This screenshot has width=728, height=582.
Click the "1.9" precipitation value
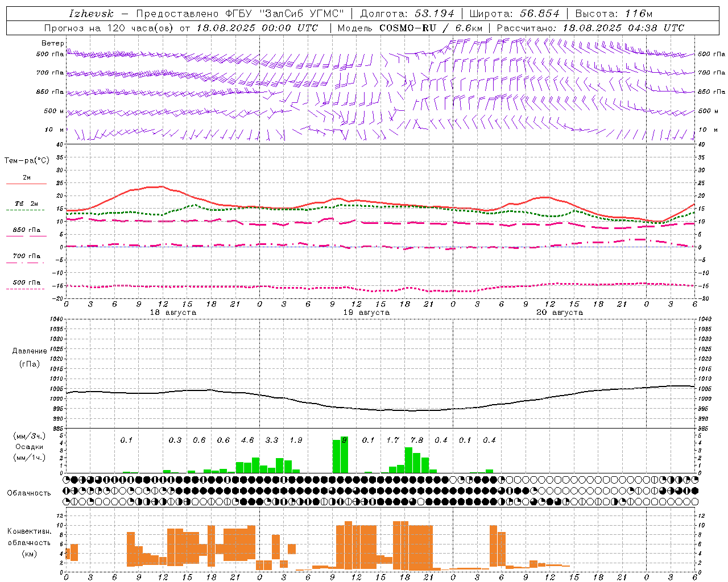296,440
